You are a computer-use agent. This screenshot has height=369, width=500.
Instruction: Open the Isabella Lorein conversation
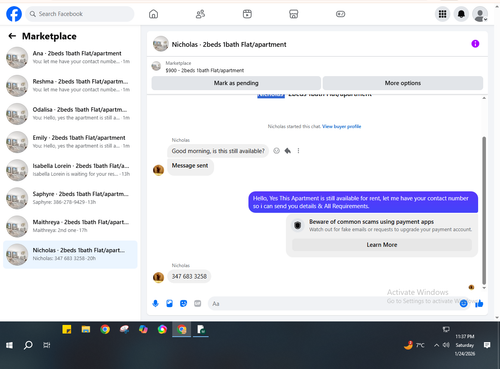click(x=70, y=170)
